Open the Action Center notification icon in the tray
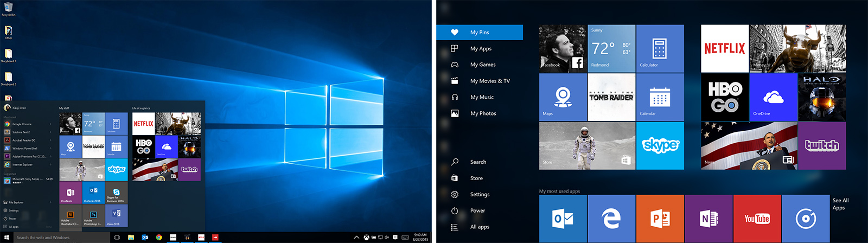 [395, 237]
